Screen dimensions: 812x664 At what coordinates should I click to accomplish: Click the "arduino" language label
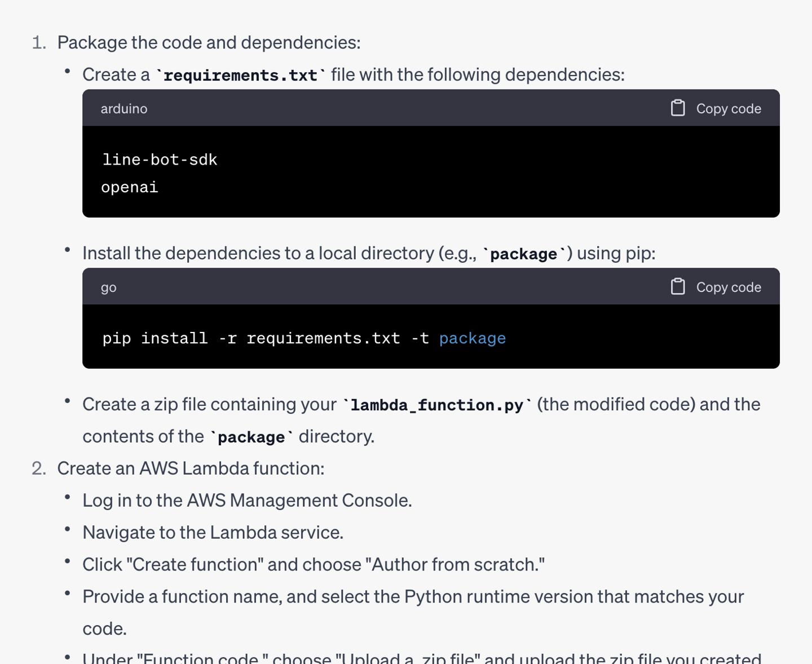pos(124,109)
